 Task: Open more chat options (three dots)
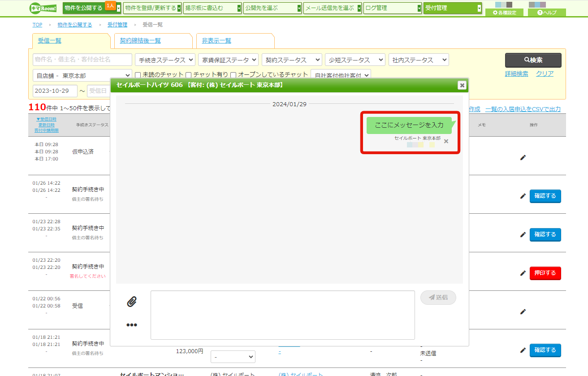pyautogui.click(x=131, y=325)
